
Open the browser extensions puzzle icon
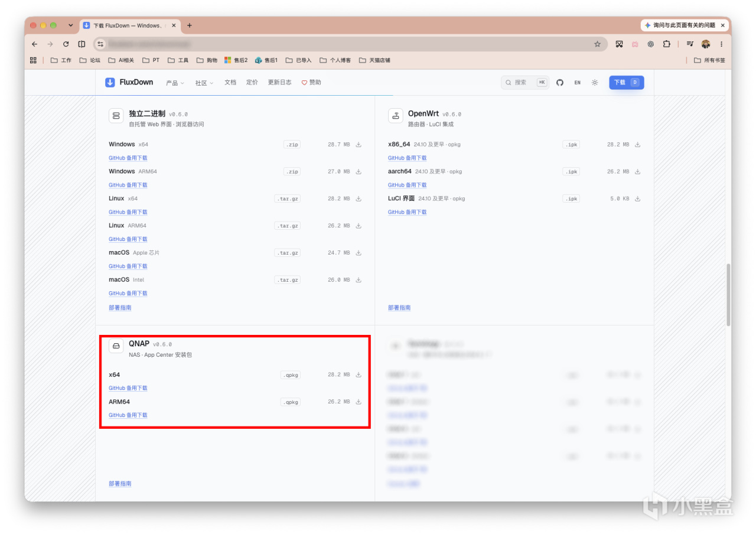coord(666,44)
